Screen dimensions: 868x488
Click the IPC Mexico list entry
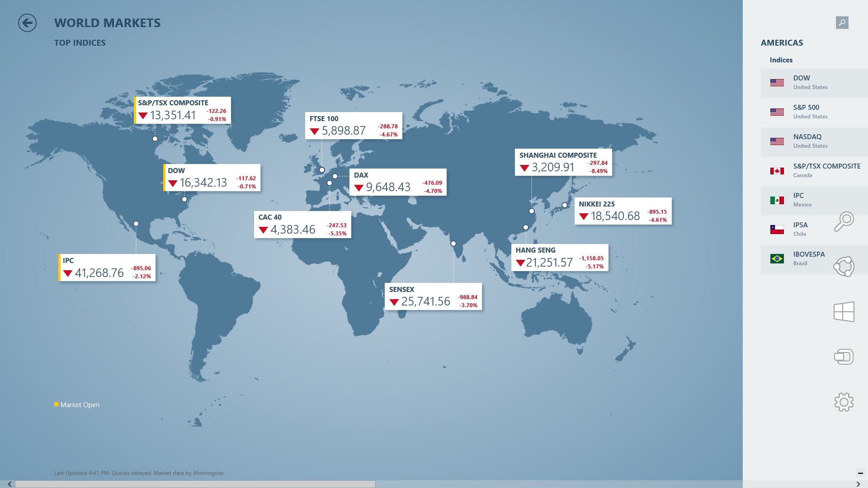tap(814, 201)
